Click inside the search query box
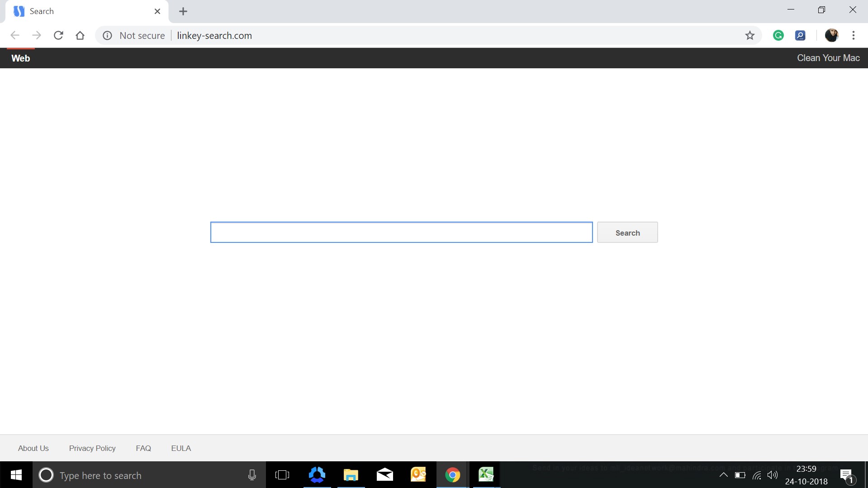868x488 pixels. point(401,232)
